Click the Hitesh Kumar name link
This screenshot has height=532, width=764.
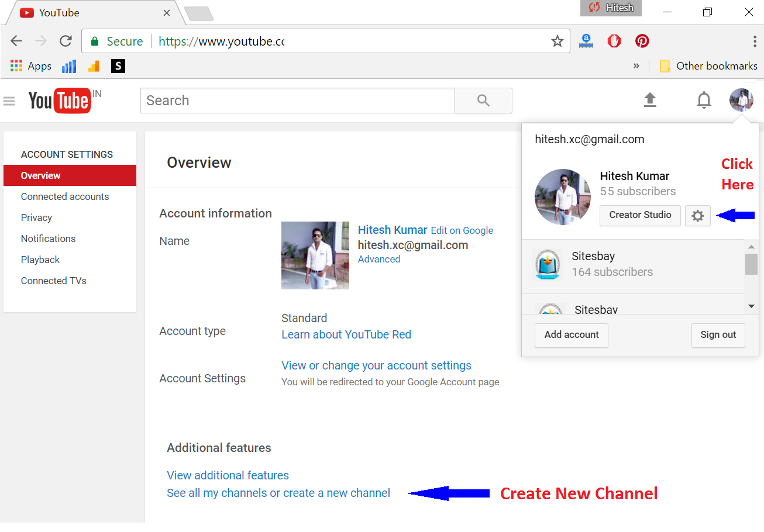393,230
